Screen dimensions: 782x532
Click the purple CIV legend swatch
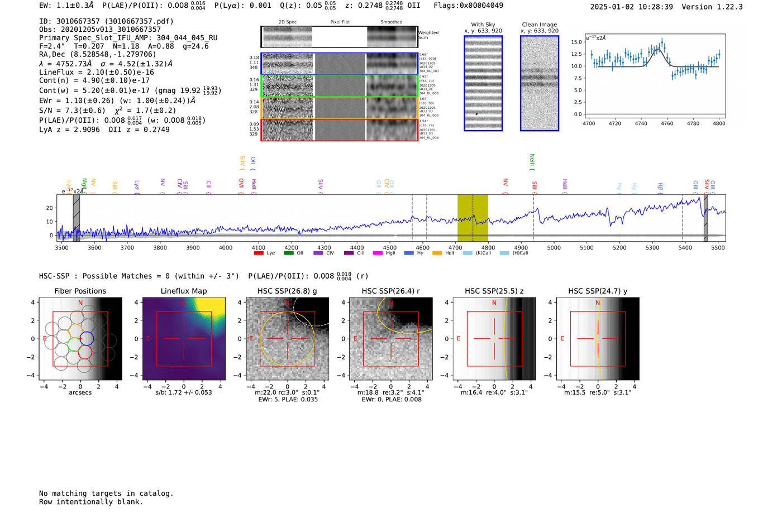(318, 253)
